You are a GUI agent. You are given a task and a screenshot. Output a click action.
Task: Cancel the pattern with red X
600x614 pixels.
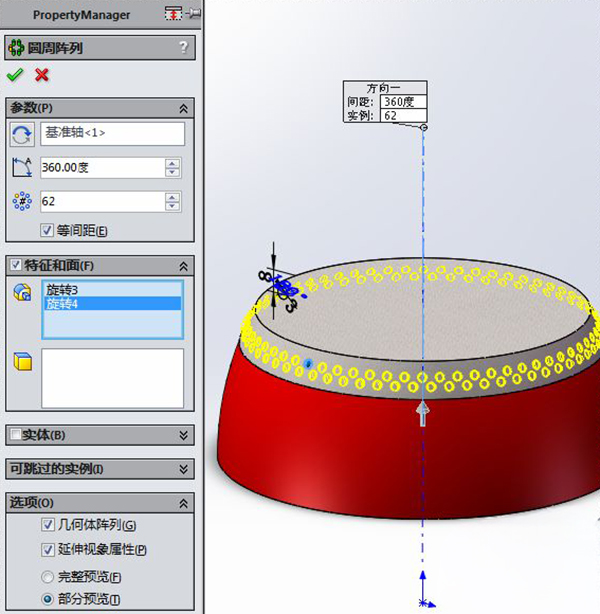tap(42, 74)
